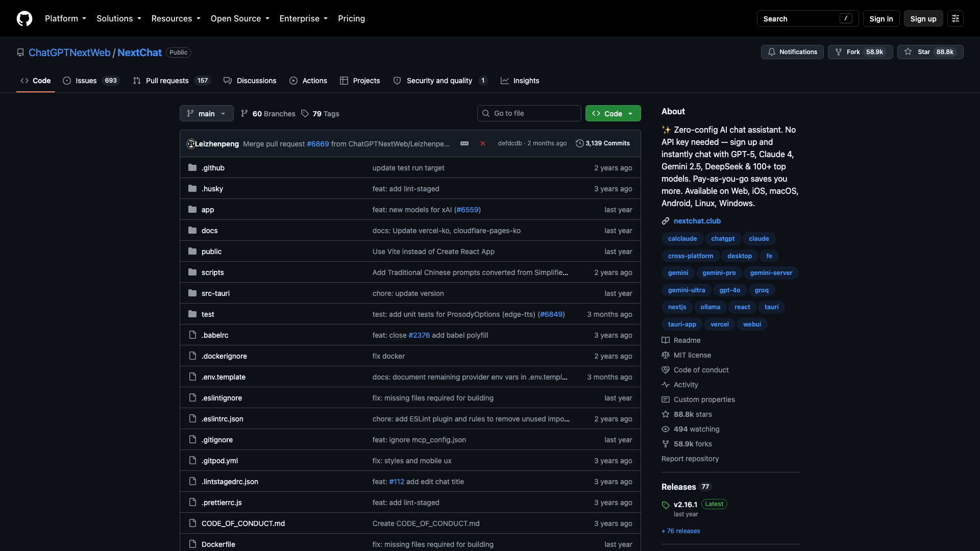Expand the green Code dropdown button
The height and width of the screenshot is (551, 980).
click(x=613, y=113)
